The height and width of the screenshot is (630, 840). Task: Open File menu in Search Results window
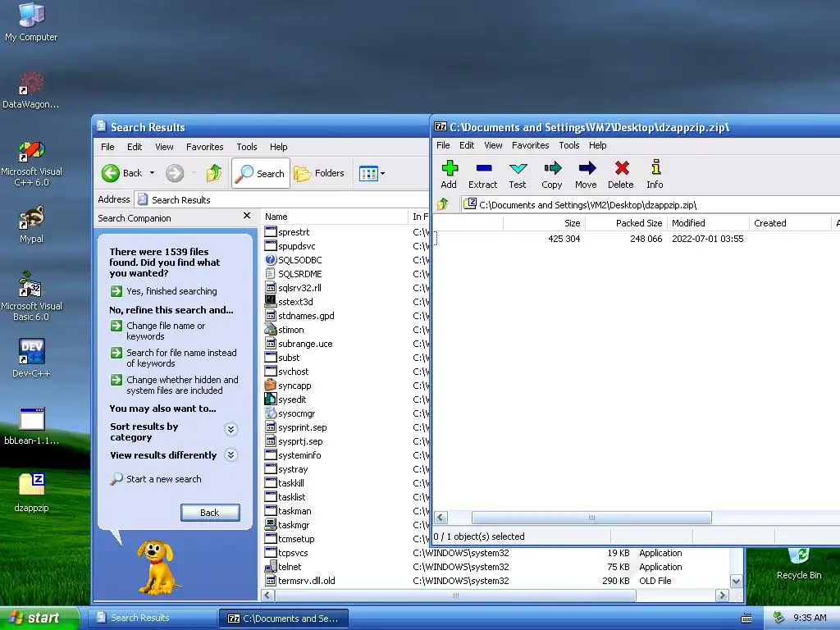coord(107,146)
